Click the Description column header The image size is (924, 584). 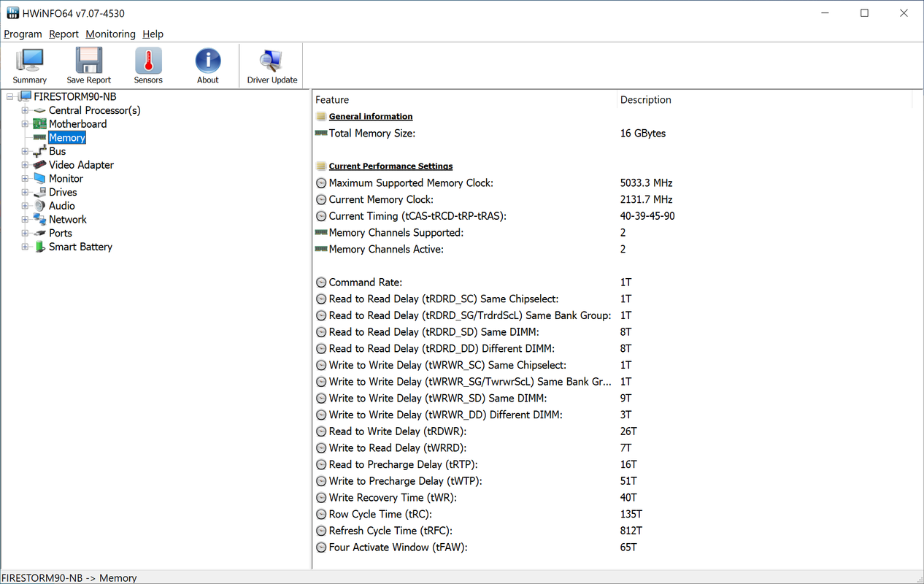click(x=764, y=100)
